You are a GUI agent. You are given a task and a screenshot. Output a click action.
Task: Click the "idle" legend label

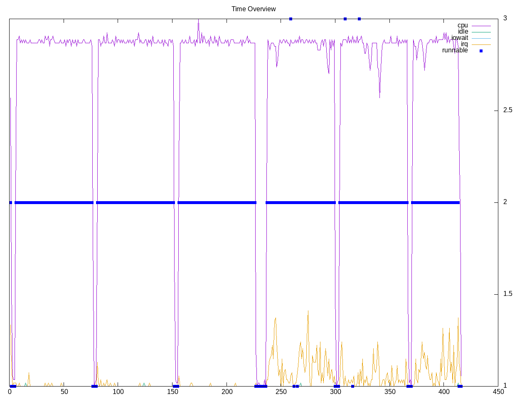463,32
